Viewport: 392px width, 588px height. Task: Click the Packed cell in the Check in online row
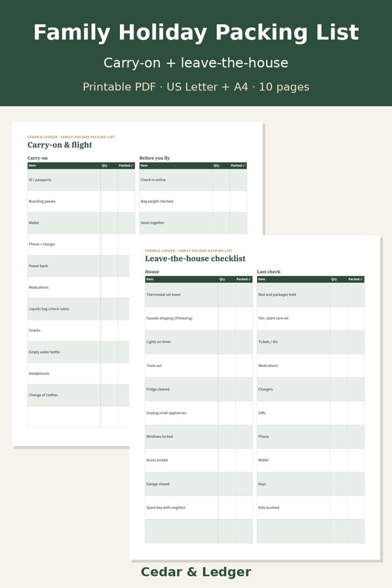(239, 180)
